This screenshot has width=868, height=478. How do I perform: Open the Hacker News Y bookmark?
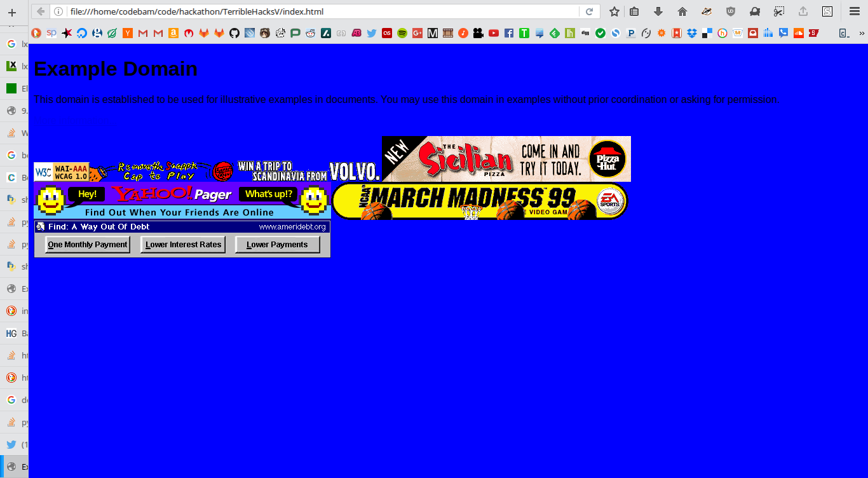128,33
